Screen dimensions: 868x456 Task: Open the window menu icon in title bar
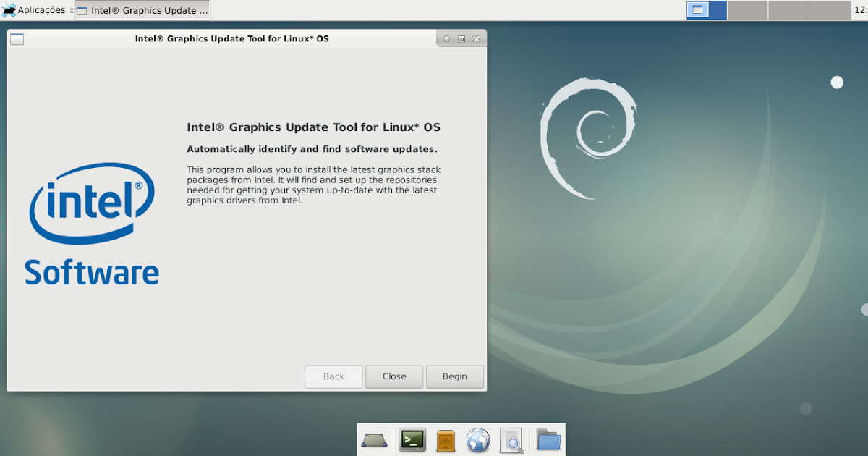[17, 39]
